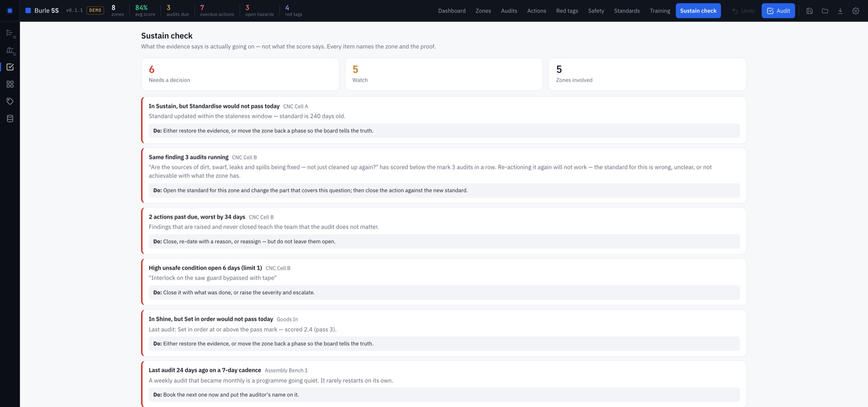
Task: Click 'High unsafe condition open 6 days' heading
Action: (205, 268)
